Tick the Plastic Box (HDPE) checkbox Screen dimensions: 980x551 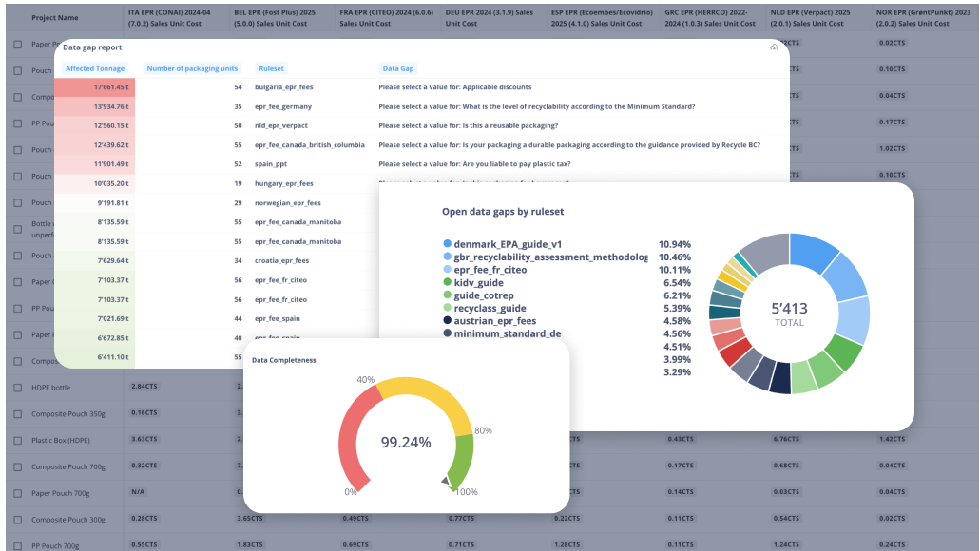tap(18, 440)
